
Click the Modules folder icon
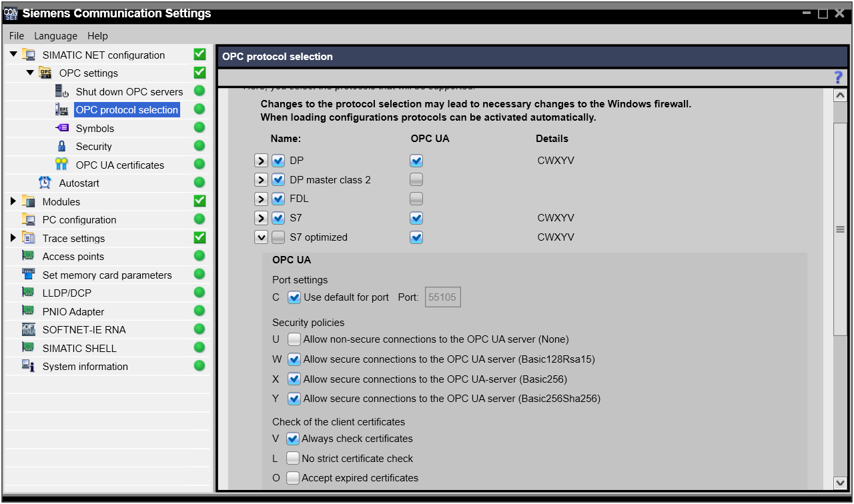[29, 201]
